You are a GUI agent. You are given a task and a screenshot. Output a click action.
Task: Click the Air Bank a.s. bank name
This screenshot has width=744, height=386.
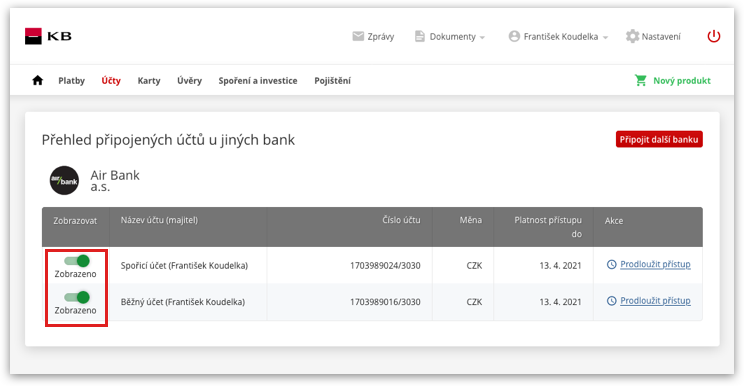click(x=115, y=181)
